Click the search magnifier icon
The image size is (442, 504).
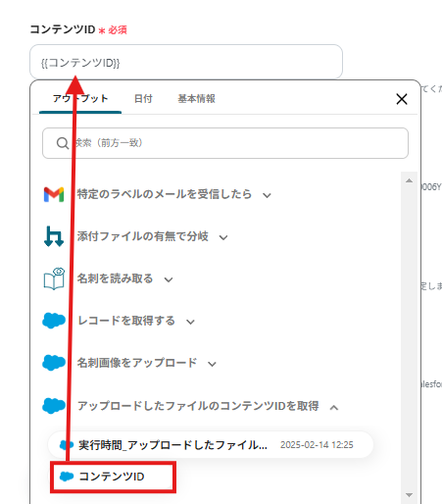click(x=63, y=143)
